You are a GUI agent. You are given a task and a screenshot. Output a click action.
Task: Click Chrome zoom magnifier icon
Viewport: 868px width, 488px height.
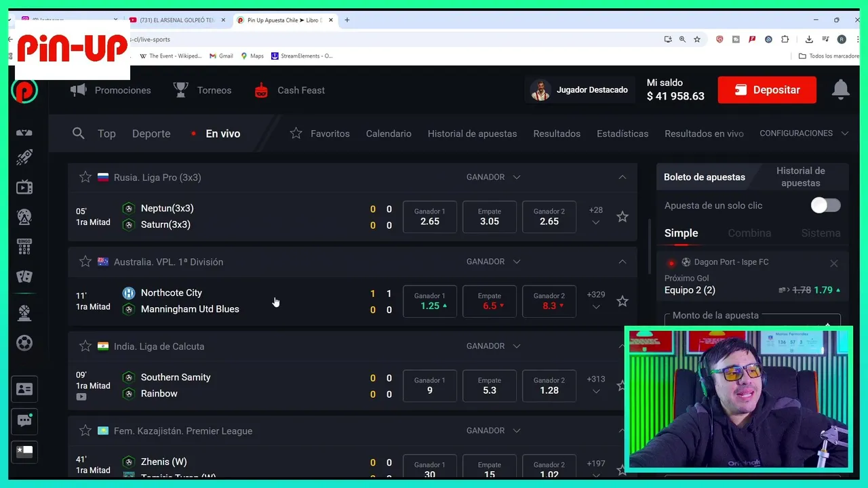click(x=682, y=39)
